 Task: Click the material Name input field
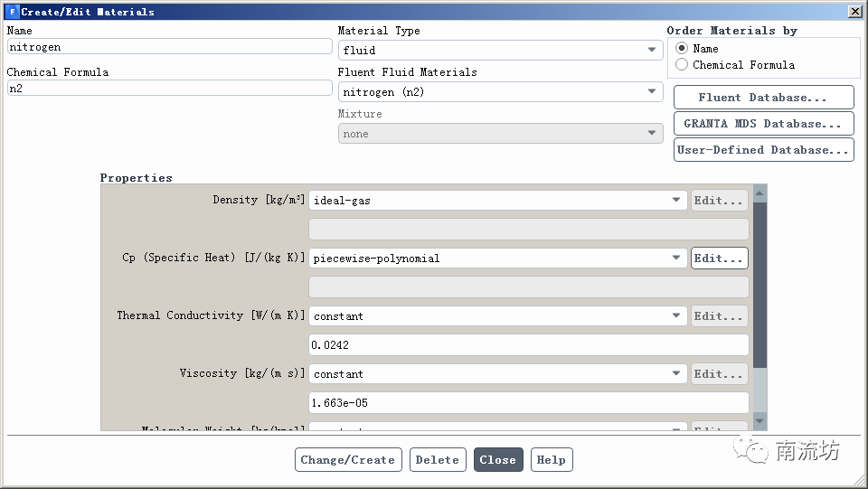pyautogui.click(x=169, y=46)
